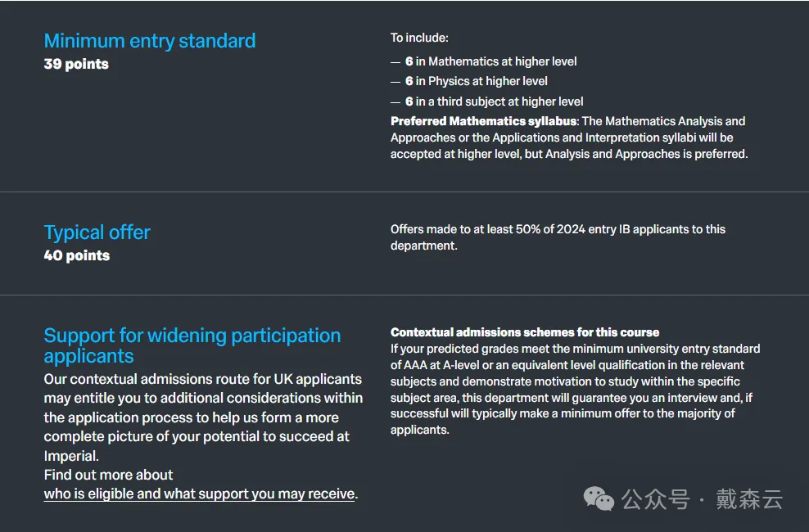
Task: Click Support for widening participation applicants heading
Action: (x=192, y=345)
